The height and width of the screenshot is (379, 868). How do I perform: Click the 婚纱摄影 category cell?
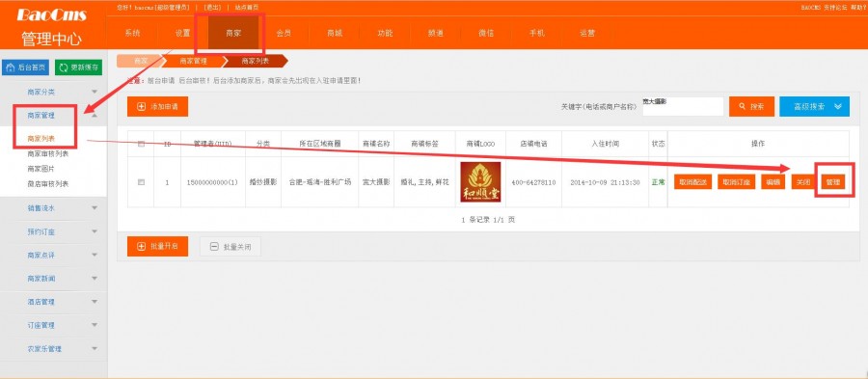[x=263, y=182]
